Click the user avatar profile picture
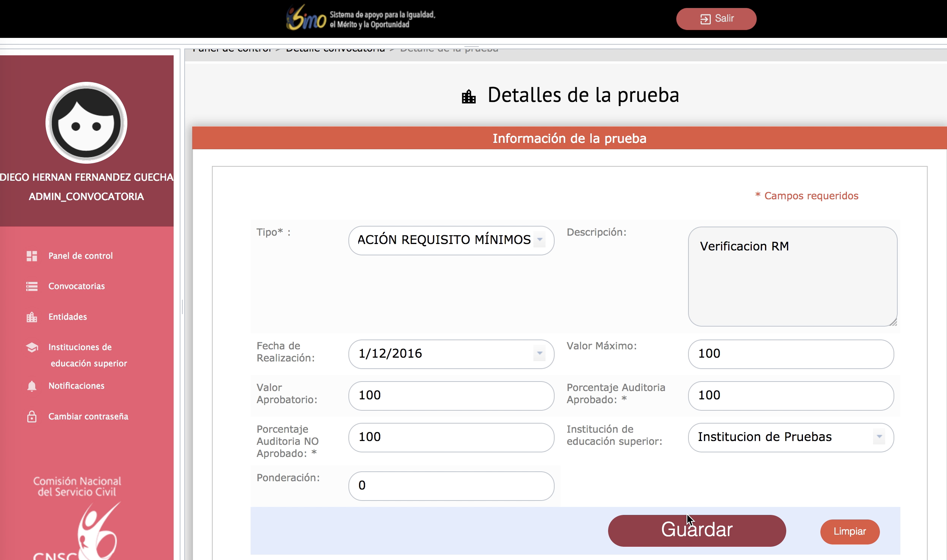The image size is (947, 560). [86, 123]
